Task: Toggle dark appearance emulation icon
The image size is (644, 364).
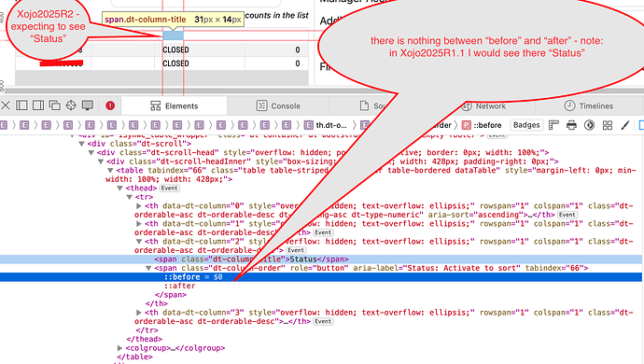Action: tap(589, 125)
